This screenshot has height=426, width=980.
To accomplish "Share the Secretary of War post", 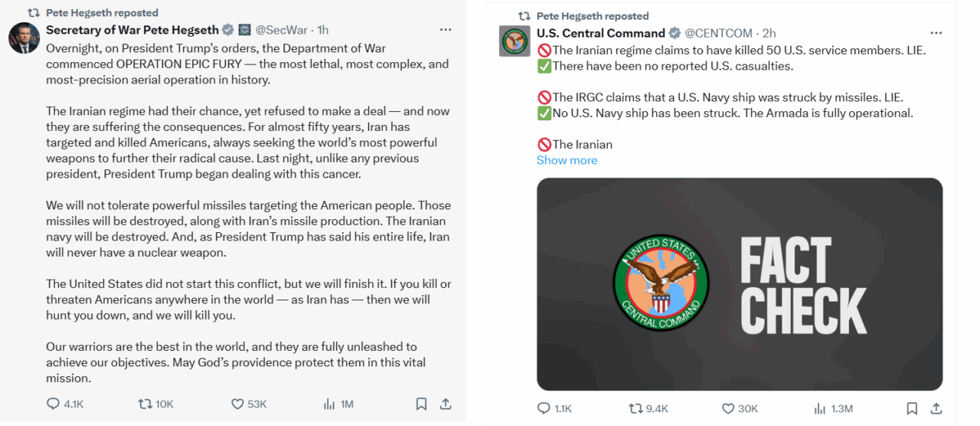I will (x=446, y=404).
